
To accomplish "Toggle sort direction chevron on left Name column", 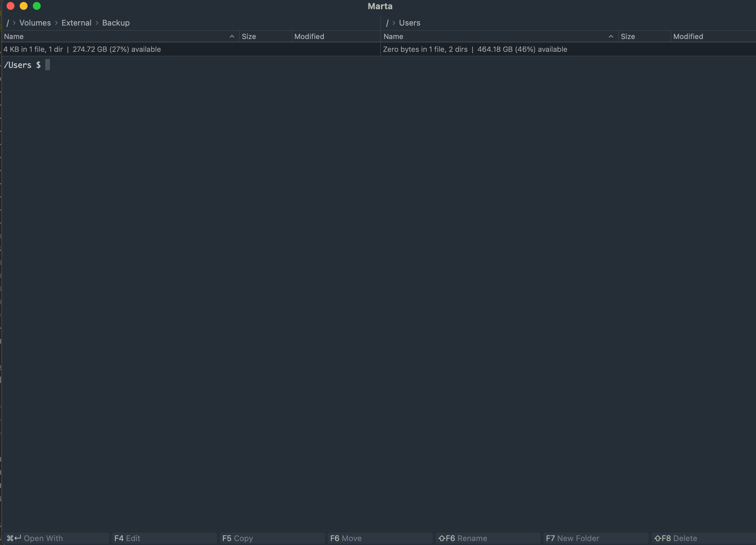I will point(232,36).
